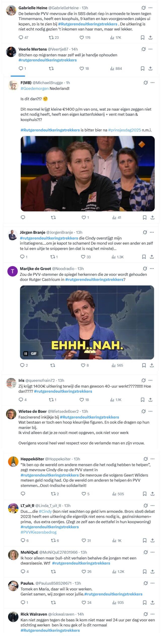The width and height of the screenshot is (166, 644).
Task: Expand three-dot menu on Rick Walraven's tweet
Action: [152, 614]
